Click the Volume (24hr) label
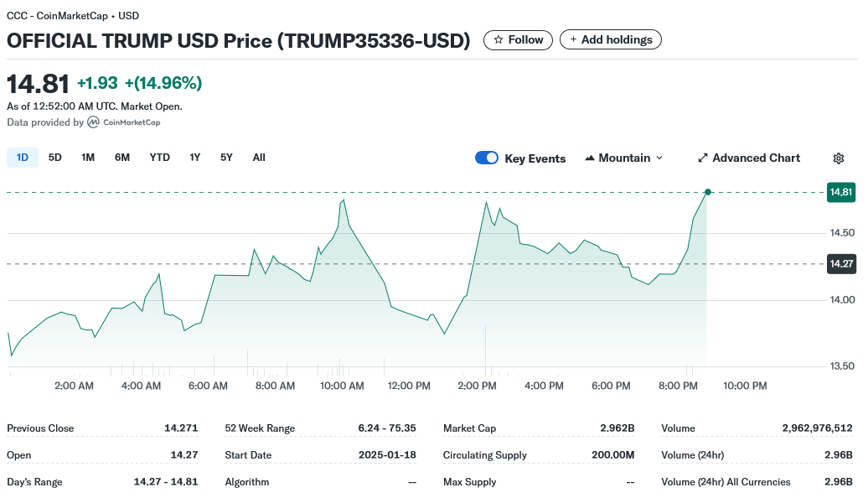The width and height of the screenshot is (868, 503). click(x=693, y=455)
